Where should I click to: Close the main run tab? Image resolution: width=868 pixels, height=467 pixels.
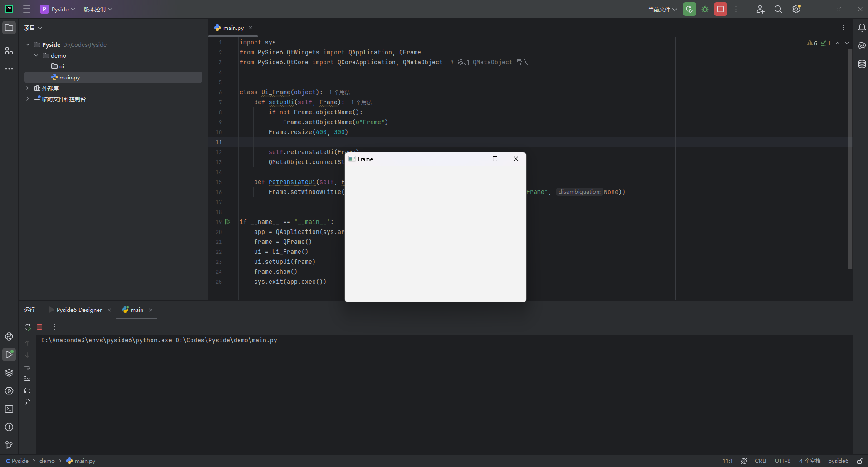pos(151,310)
